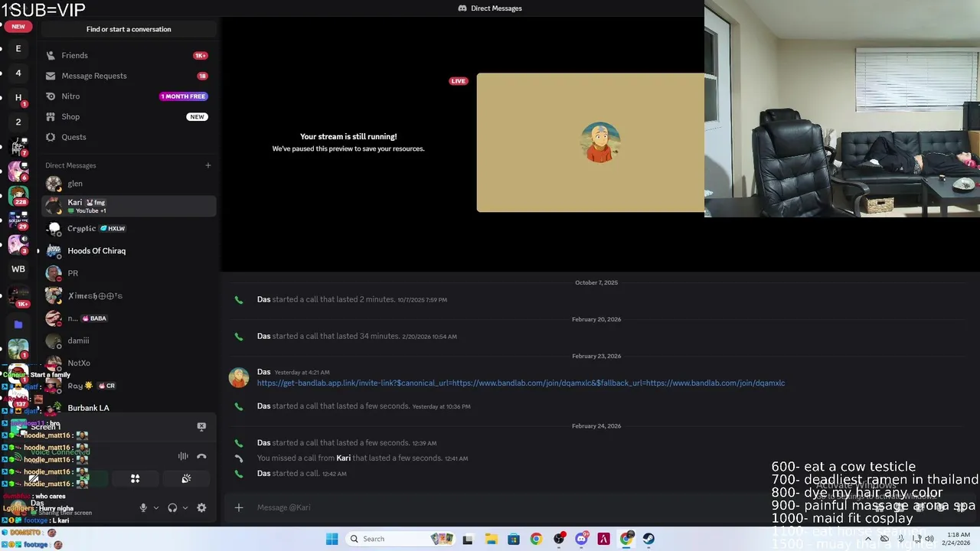Open File Explorer from taskbar
This screenshot has width=980, height=551.
pyautogui.click(x=491, y=539)
